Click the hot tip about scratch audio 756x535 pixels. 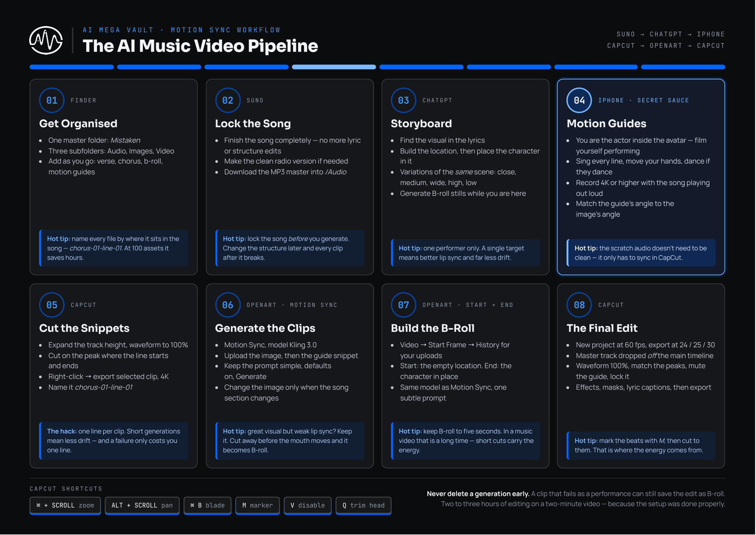pyautogui.click(x=641, y=253)
